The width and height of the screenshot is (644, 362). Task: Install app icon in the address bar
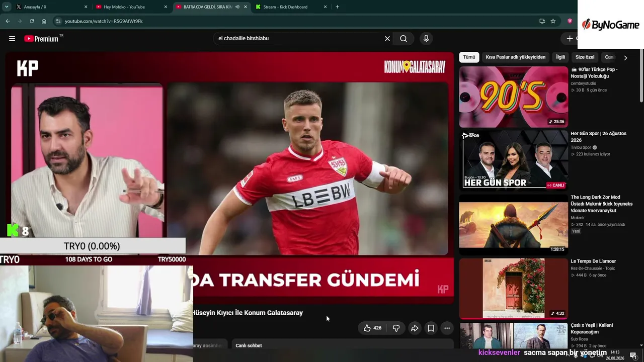coord(542,21)
